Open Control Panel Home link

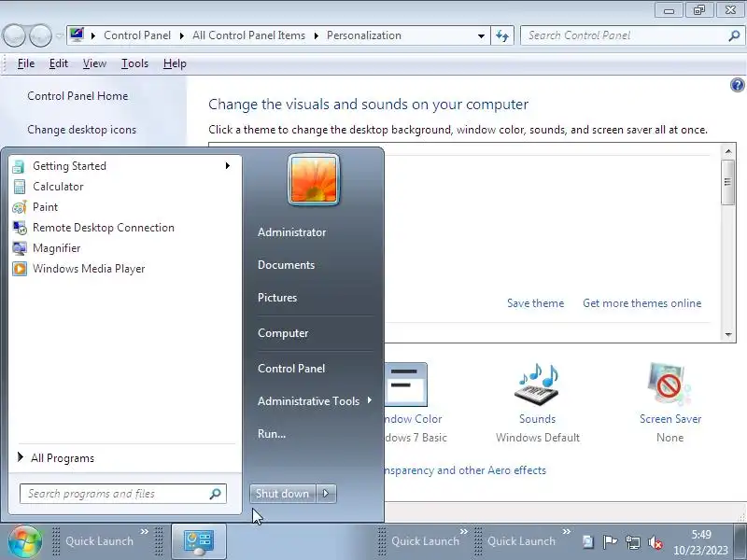click(78, 96)
